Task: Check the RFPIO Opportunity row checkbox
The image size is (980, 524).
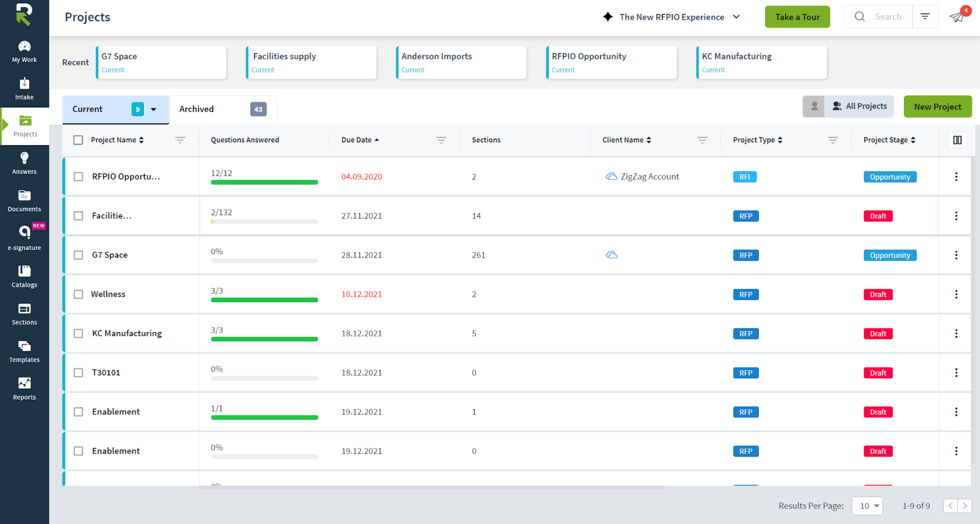Action: coord(78,177)
